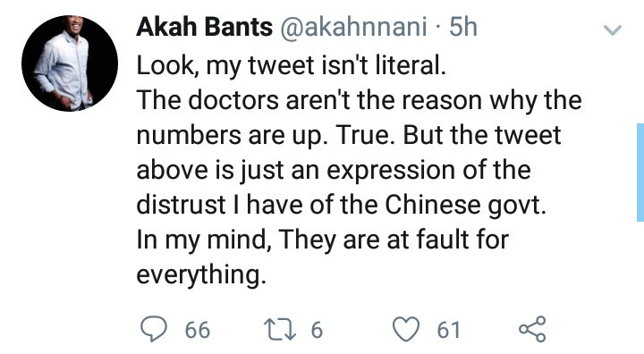Click the line "above is just an expression"
This screenshot has width=644, height=354.
click(x=334, y=171)
